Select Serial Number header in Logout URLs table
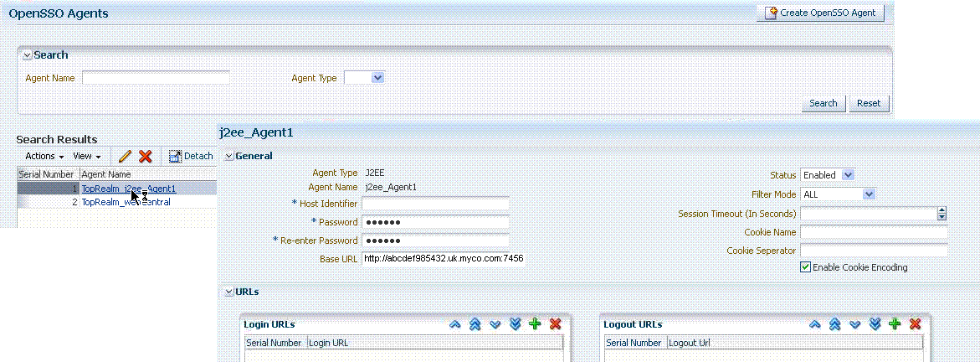 coord(635,343)
